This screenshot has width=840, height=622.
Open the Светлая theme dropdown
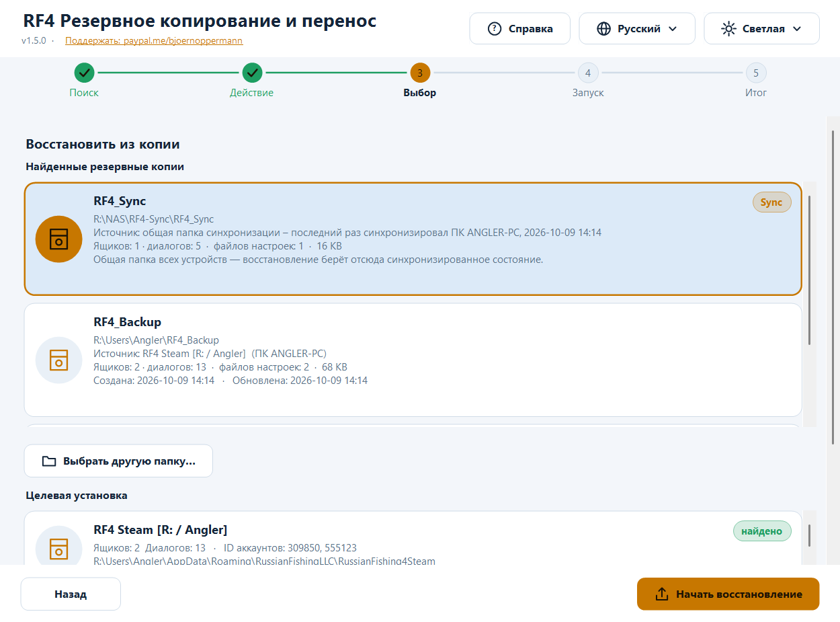click(762, 29)
